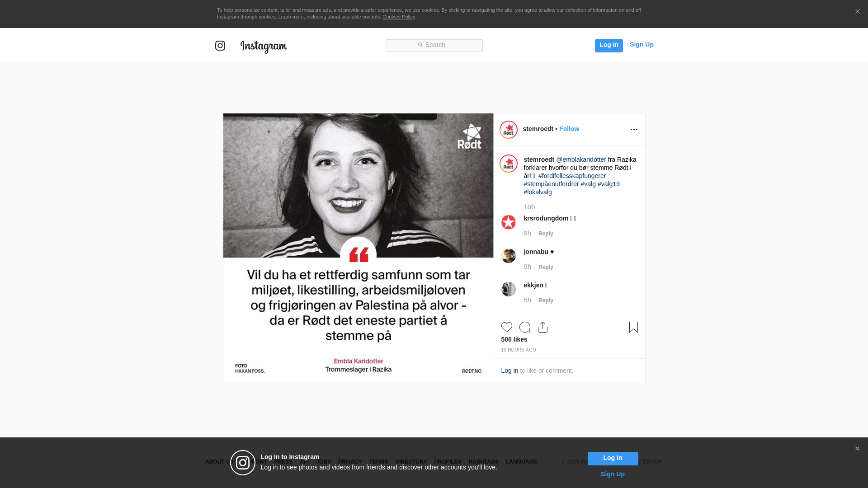Open the three-dots post options menu

pyautogui.click(x=634, y=130)
